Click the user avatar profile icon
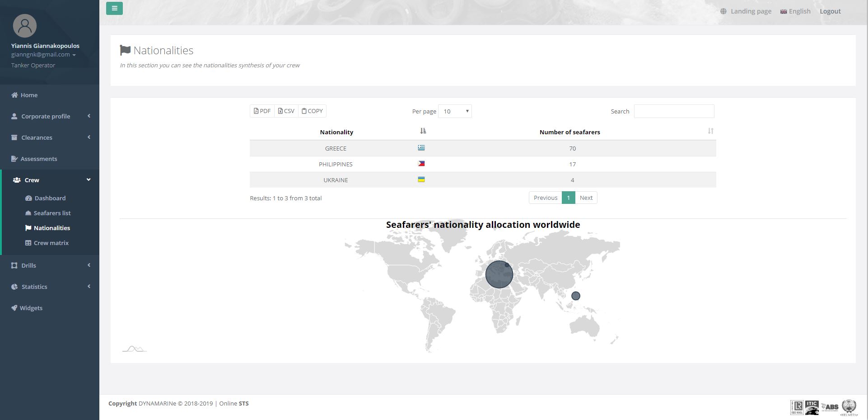 25,26
